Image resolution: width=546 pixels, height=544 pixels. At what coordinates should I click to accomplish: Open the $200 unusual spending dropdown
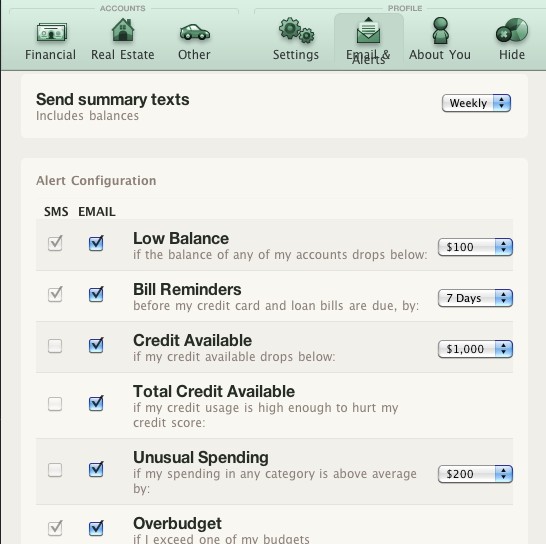coord(475,474)
